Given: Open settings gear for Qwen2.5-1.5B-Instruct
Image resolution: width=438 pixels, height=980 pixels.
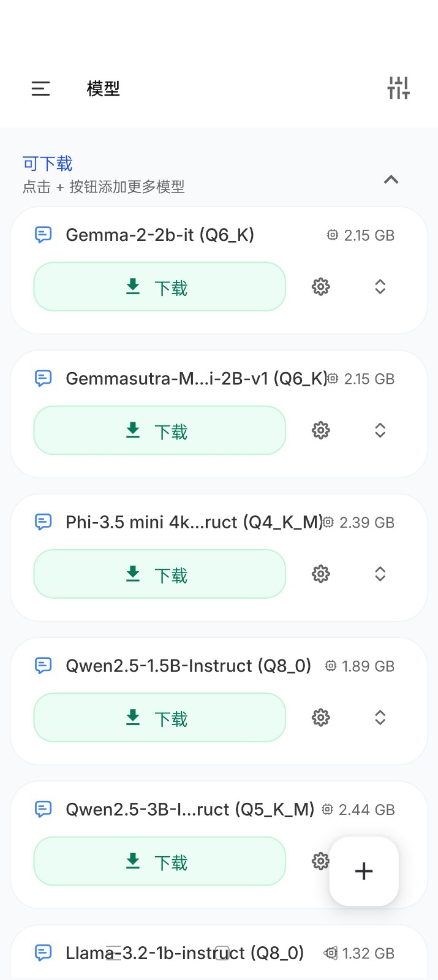Looking at the screenshot, I should point(320,717).
